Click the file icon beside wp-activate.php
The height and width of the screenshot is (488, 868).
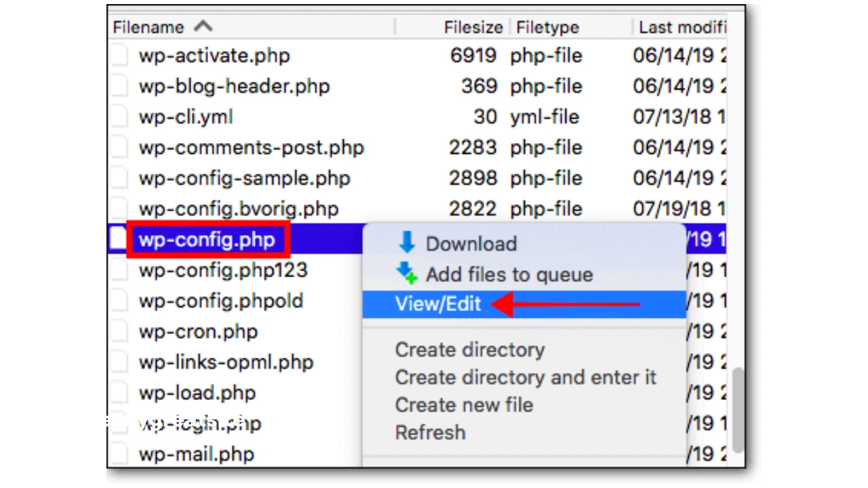(x=119, y=56)
